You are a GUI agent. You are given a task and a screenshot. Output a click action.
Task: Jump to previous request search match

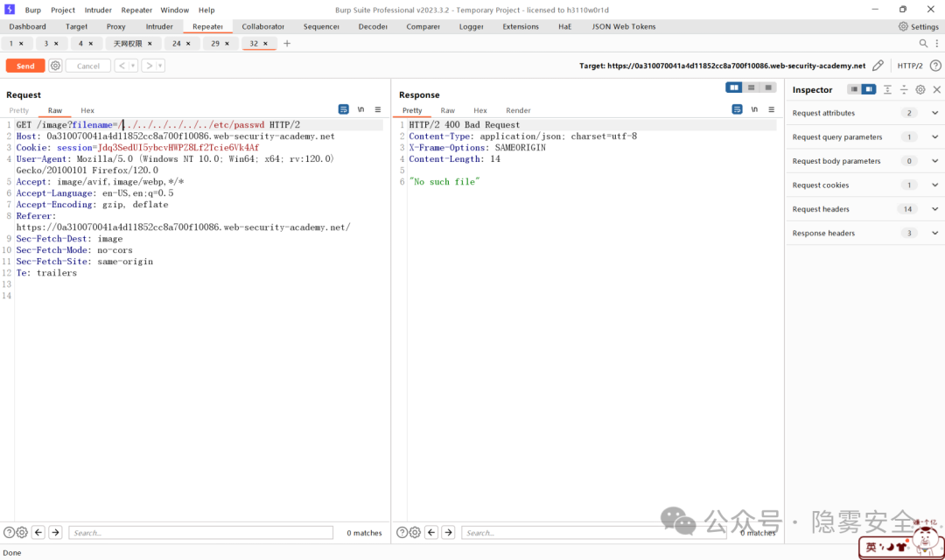point(38,532)
